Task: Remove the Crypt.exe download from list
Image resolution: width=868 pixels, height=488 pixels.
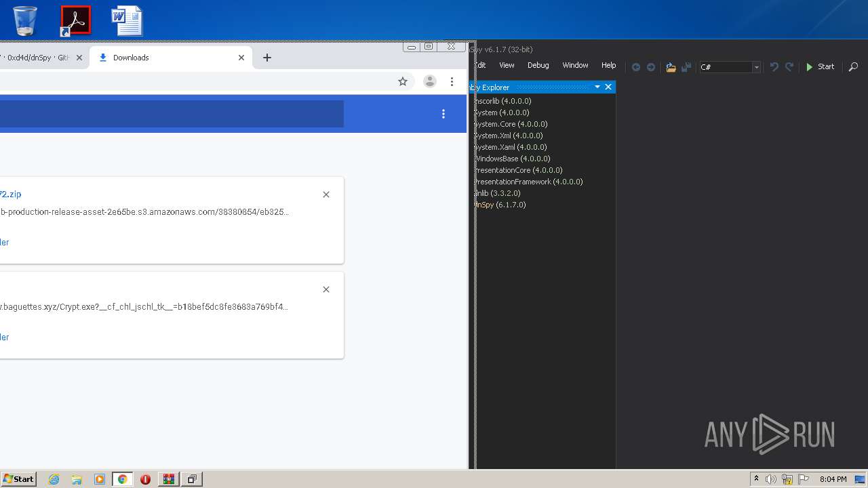Action: click(x=326, y=289)
